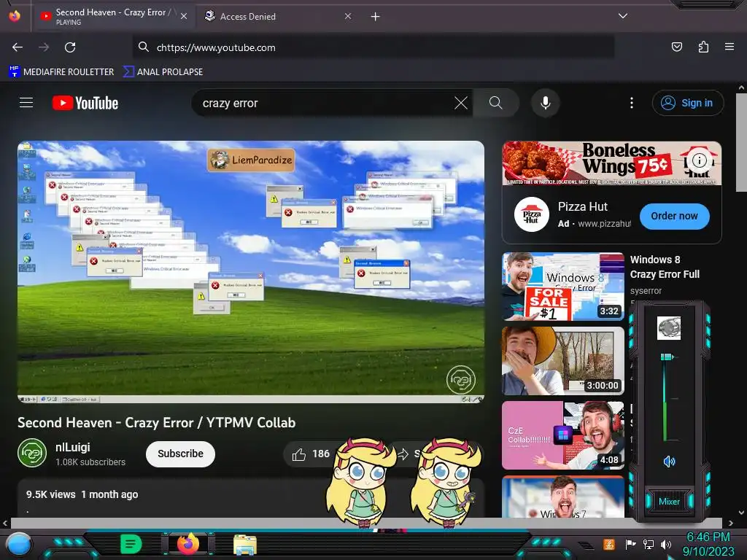Click the audio device icon in volume popup
This screenshot has height=560, width=747.
point(668,328)
